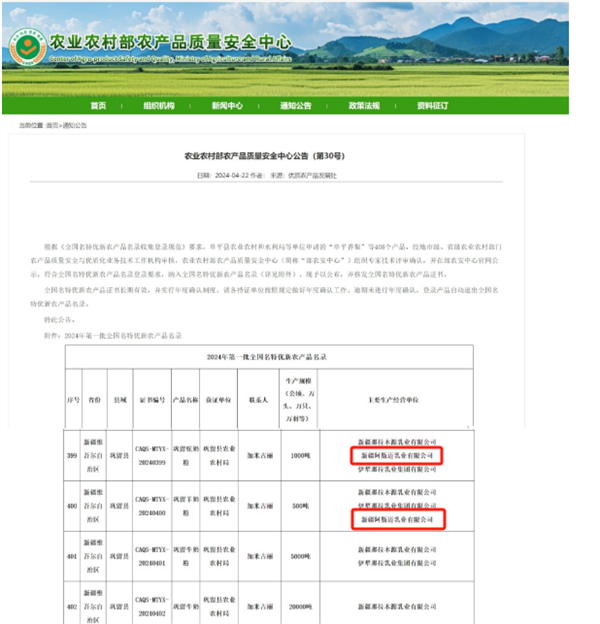Image resolution: width=600 pixels, height=624 pixels.
Task: Click the date 2024-04-22 under the heading
Action: (232, 176)
